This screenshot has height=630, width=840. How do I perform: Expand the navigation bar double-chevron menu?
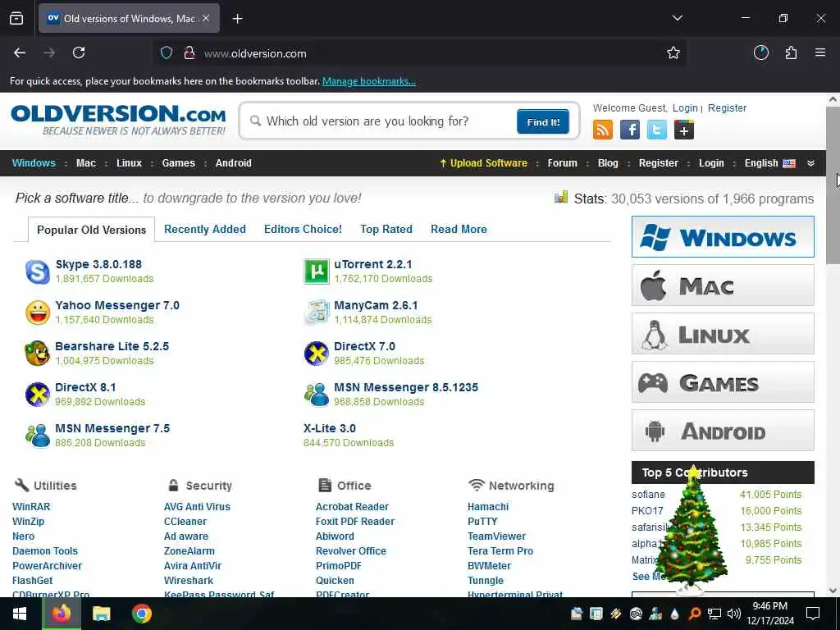(x=810, y=163)
